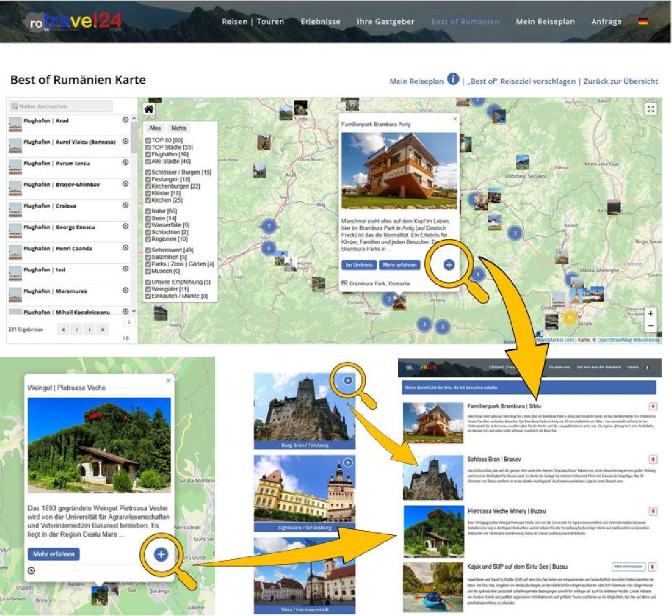Open the German flag language selector
The height and width of the screenshot is (616, 672).
(x=643, y=22)
